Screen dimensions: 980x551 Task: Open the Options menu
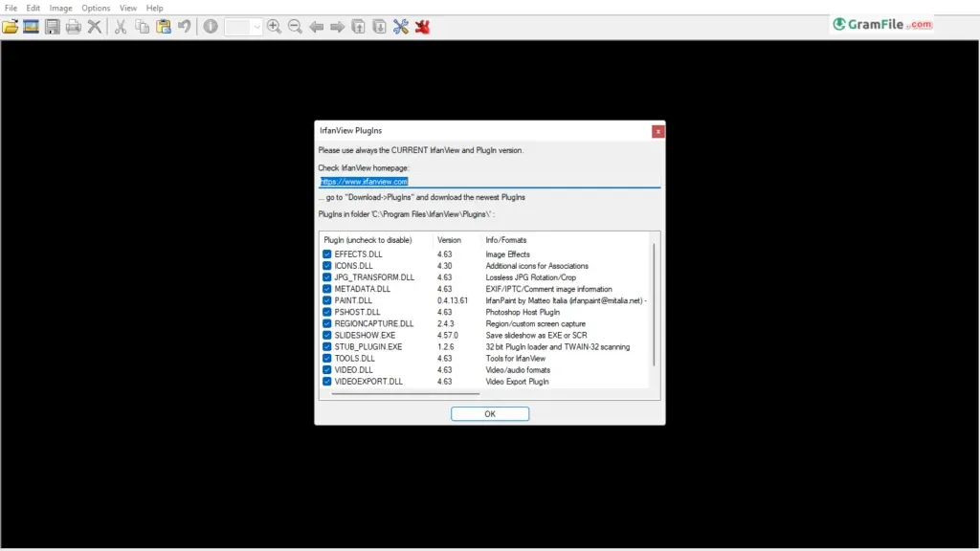(96, 8)
